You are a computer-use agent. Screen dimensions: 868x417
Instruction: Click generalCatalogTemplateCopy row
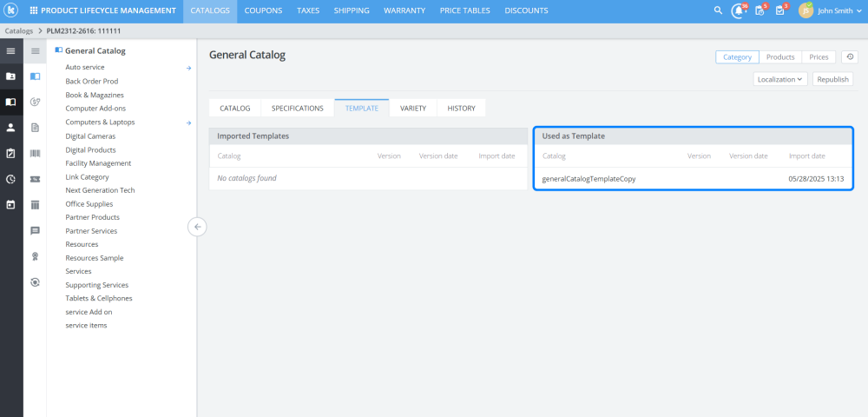click(x=693, y=179)
